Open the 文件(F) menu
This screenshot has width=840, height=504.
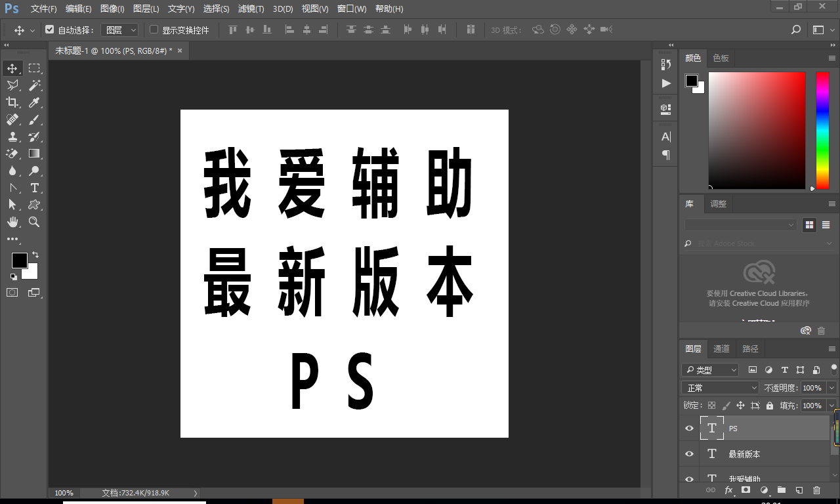coord(44,9)
